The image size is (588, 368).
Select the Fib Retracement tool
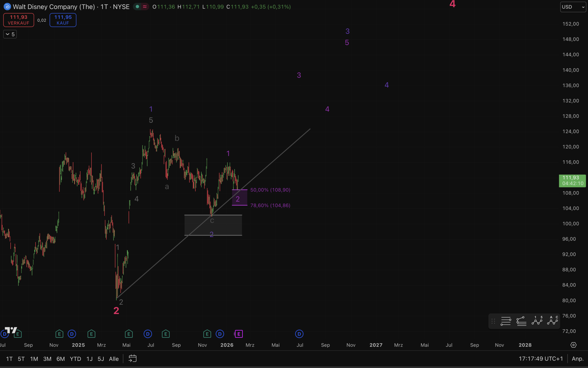point(506,321)
